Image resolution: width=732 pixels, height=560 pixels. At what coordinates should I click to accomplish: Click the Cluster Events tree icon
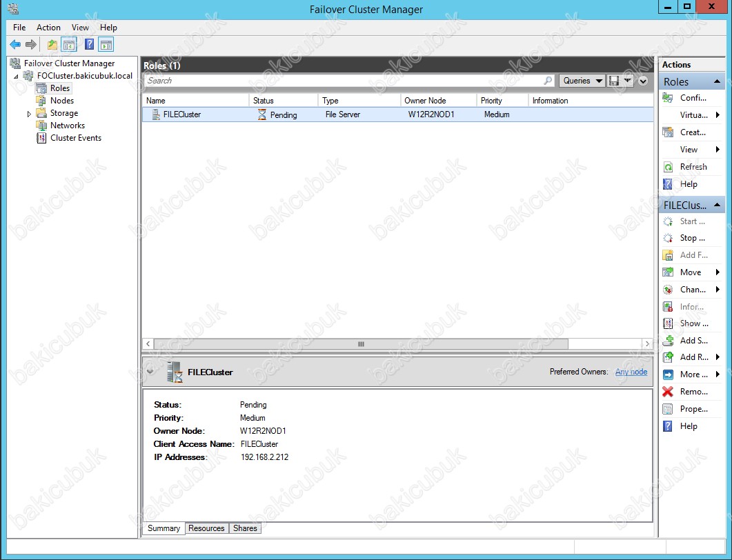point(41,138)
